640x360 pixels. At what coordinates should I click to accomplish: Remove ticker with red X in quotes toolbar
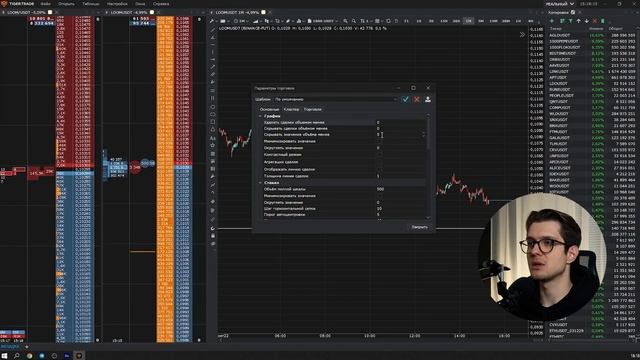click(x=595, y=21)
